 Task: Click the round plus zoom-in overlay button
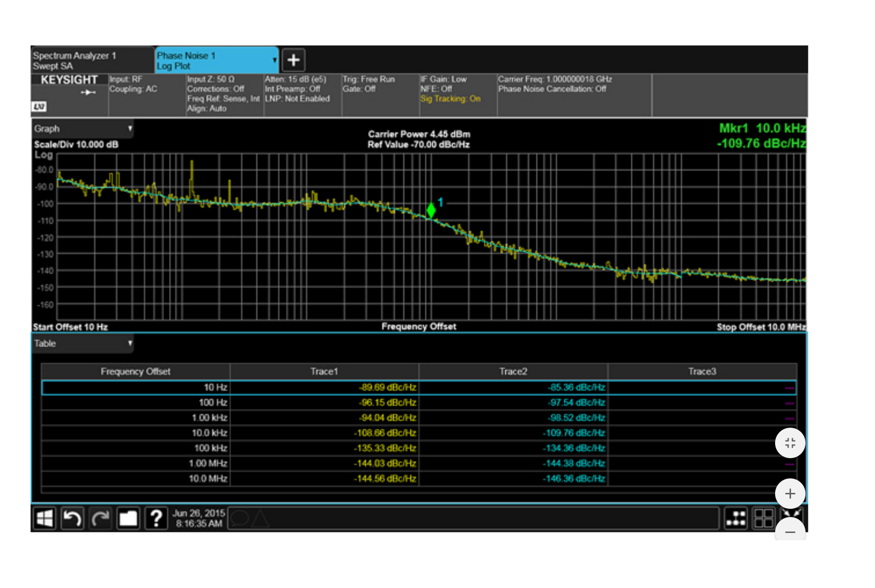790,494
